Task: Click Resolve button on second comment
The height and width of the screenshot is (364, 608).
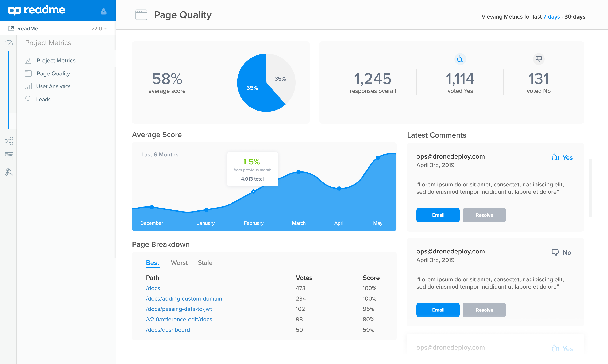Action: coord(484,310)
